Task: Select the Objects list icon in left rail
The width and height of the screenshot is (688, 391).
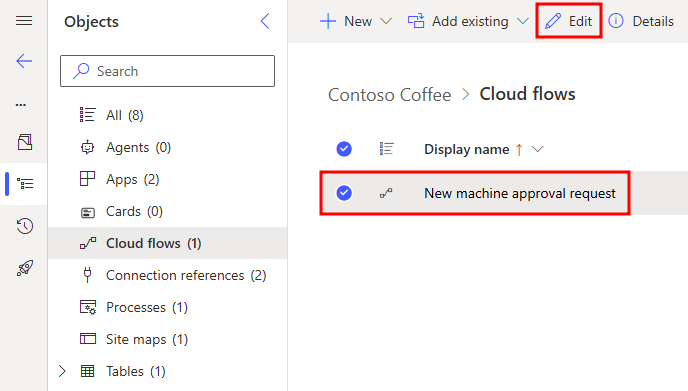Action: pos(25,183)
